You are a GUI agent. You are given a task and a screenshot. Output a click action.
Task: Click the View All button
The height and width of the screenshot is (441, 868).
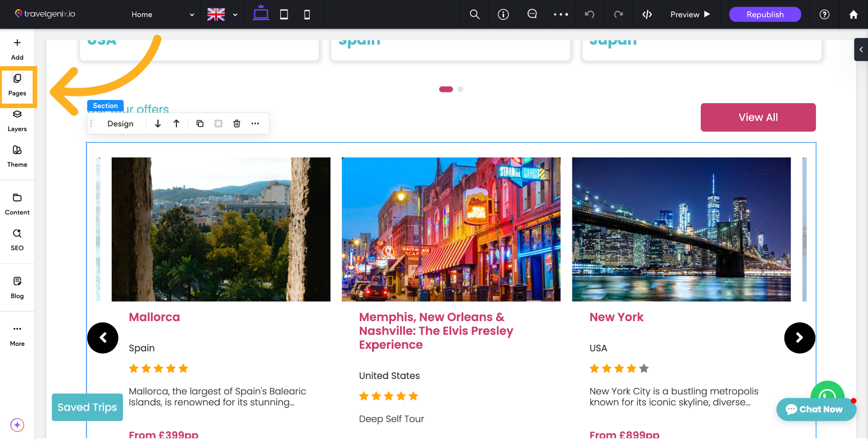[758, 117]
